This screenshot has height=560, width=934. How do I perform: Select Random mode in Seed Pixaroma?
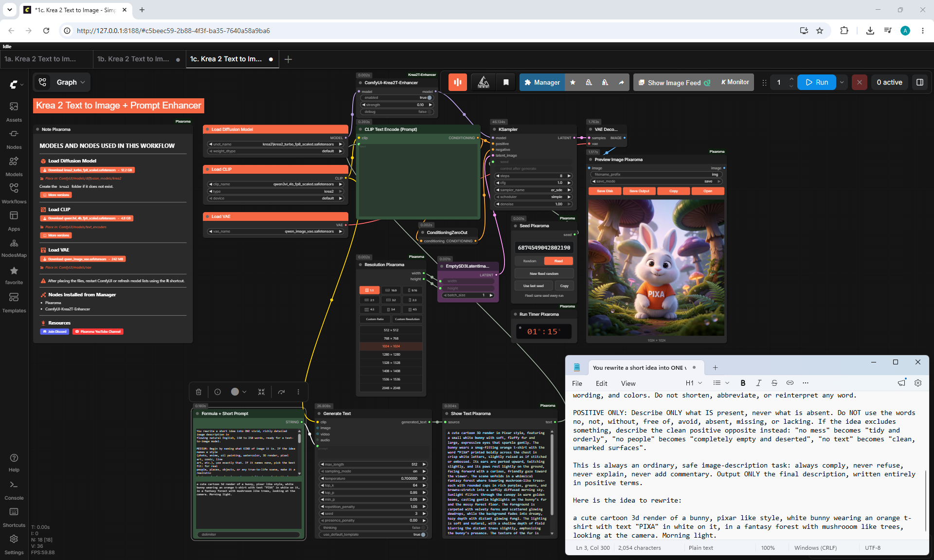coord(529,261)
